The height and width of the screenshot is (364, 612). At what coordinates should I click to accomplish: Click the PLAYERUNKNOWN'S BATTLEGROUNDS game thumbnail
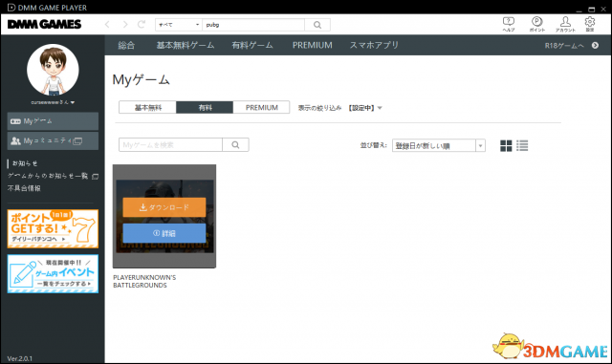164,216
